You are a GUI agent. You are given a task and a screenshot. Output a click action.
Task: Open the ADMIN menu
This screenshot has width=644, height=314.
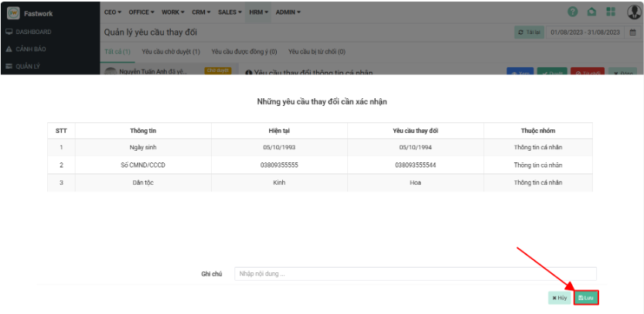pyautogui.click(x=288, y=12)
